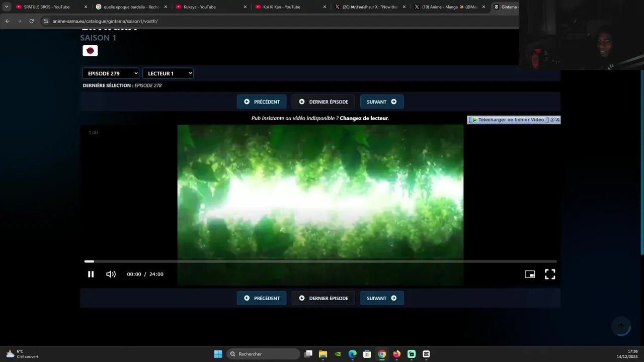The height and width of the screenshot is (362, 644).
Task: Click the browser forward arrow
Action: [19, 21]
